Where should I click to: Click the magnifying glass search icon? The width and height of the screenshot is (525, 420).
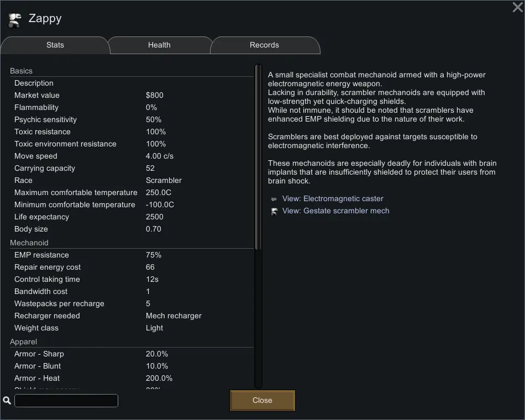7,400
